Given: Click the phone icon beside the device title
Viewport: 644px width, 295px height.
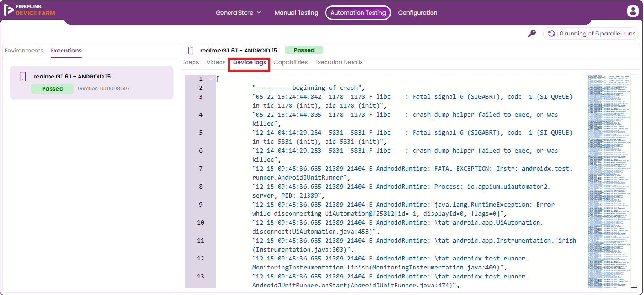Looking at the screenshot, I should pyautogui.click(x=191, y=51).
